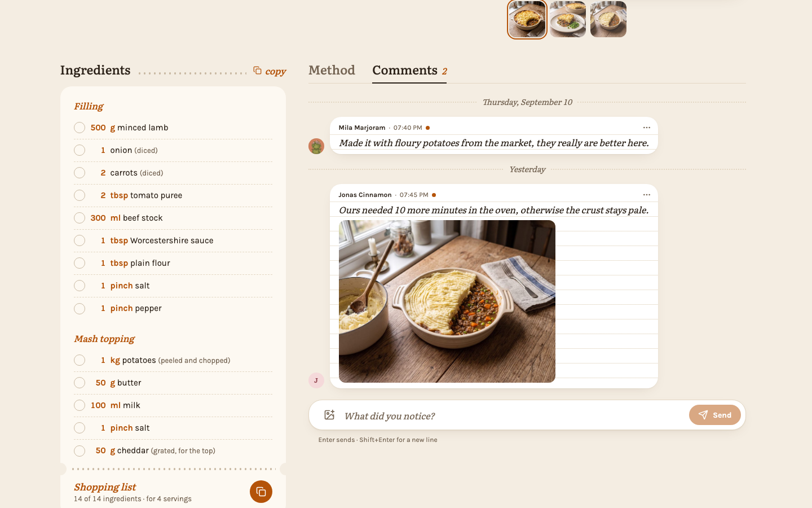The image size is (812, 508).
Task: Mark mash topping pinch salt
Action: [80, 428]
